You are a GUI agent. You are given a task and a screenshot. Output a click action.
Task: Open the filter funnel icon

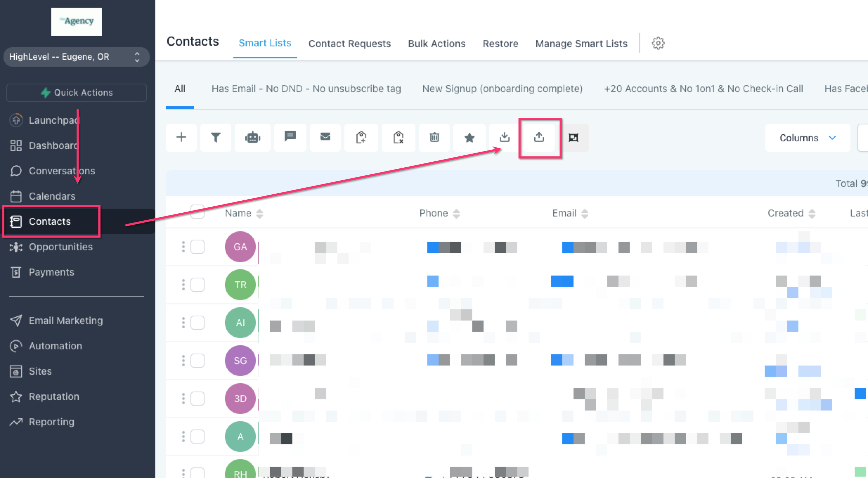point(216,137)
